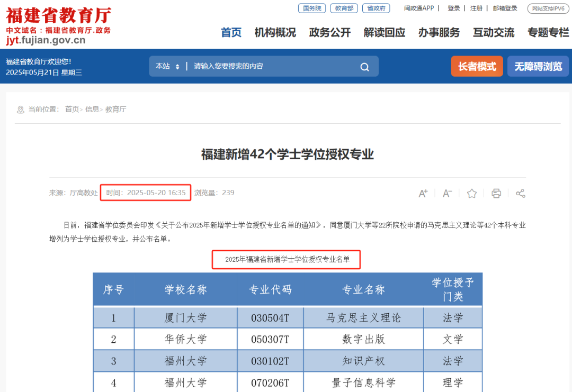
Task: Go to 教育厅 in the breadcrumb
Action: 115,110
